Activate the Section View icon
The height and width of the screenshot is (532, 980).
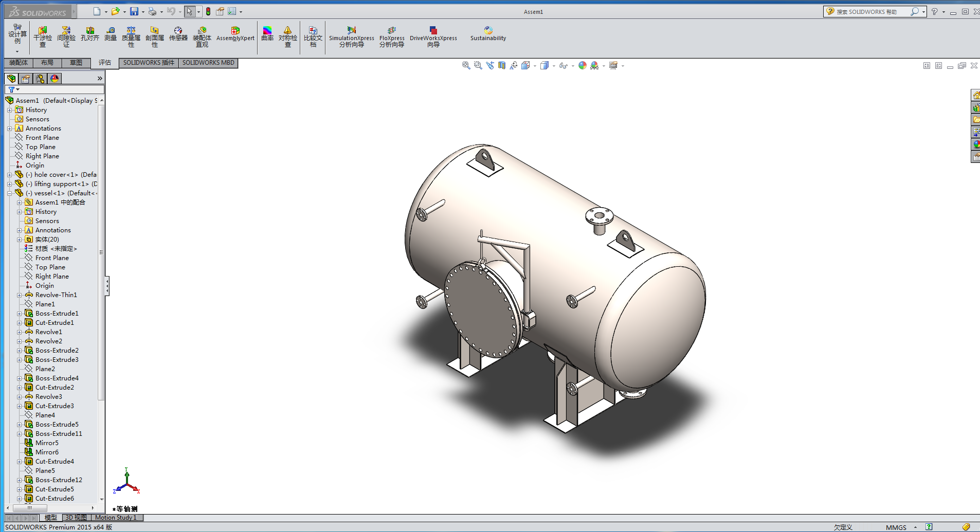point(502,66)
